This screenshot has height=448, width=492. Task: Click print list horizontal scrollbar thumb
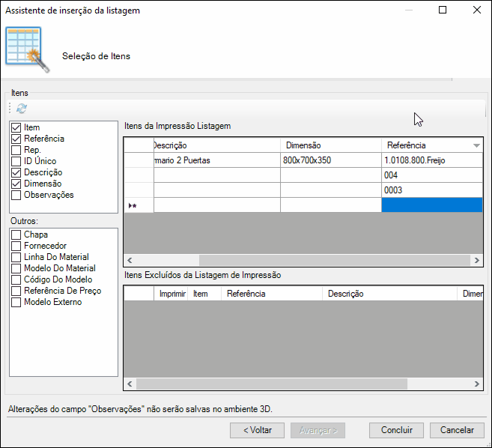pyautogui.click(x=335, y=260)
